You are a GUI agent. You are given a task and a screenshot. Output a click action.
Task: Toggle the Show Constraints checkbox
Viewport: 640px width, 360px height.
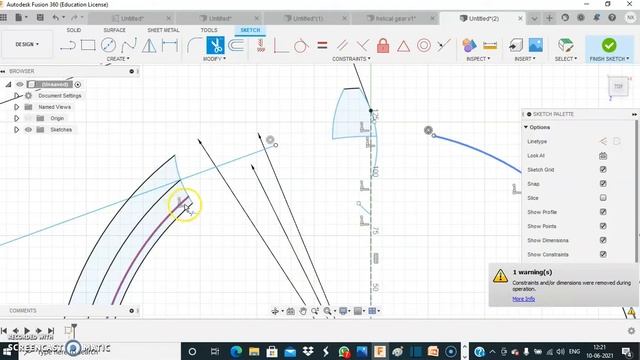click(603, 254)
